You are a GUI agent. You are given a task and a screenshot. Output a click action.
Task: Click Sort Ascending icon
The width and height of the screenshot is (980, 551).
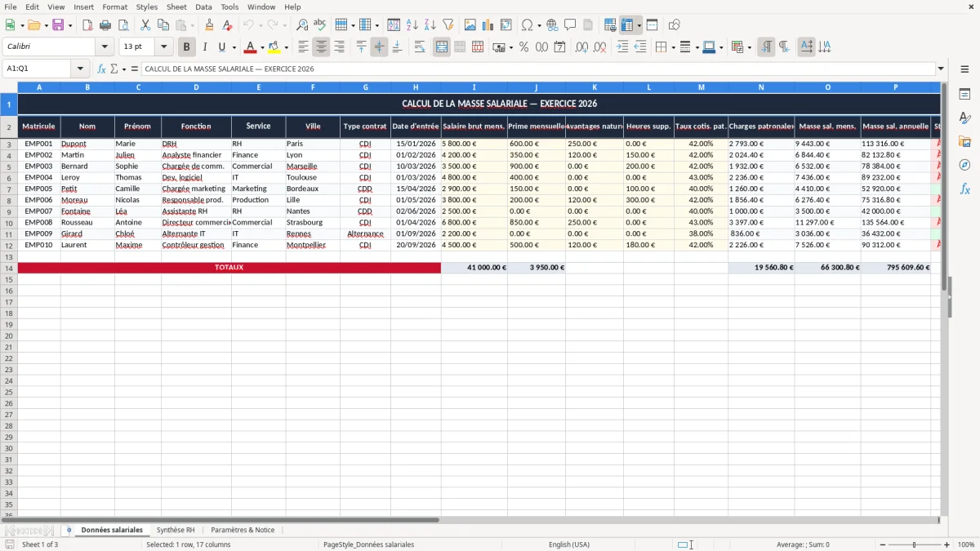click(x=412, y=25)
